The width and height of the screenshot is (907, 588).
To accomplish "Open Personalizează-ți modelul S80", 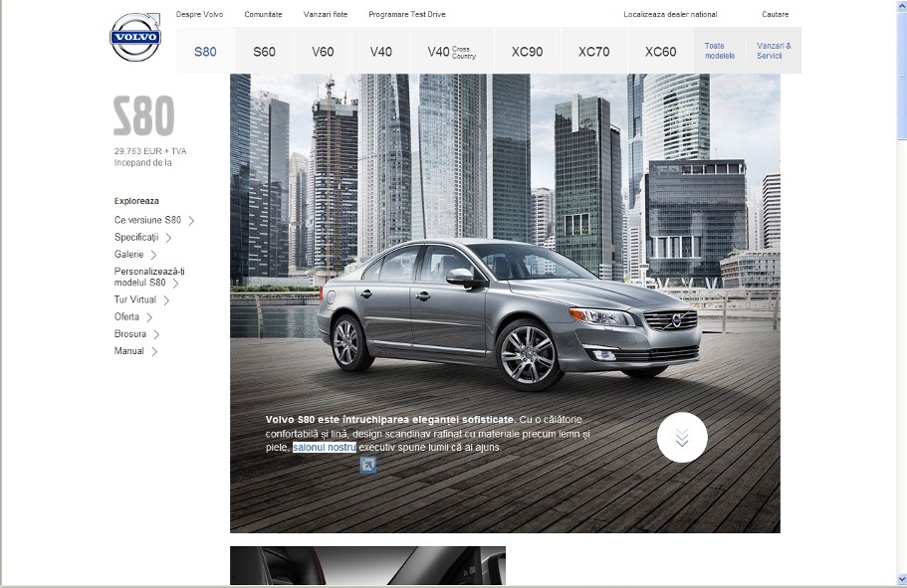I will click(149, 277).
